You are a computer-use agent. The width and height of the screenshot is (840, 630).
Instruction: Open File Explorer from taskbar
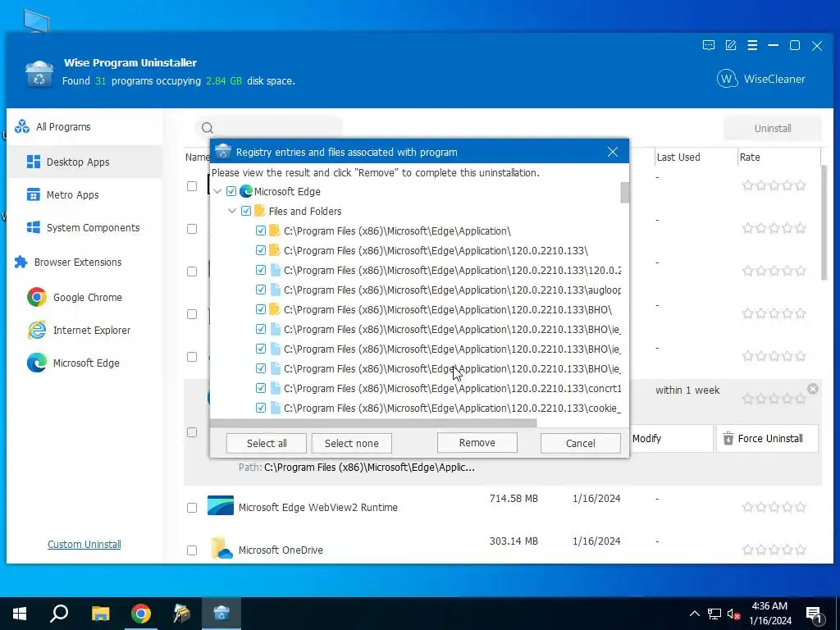click(100, 614)
